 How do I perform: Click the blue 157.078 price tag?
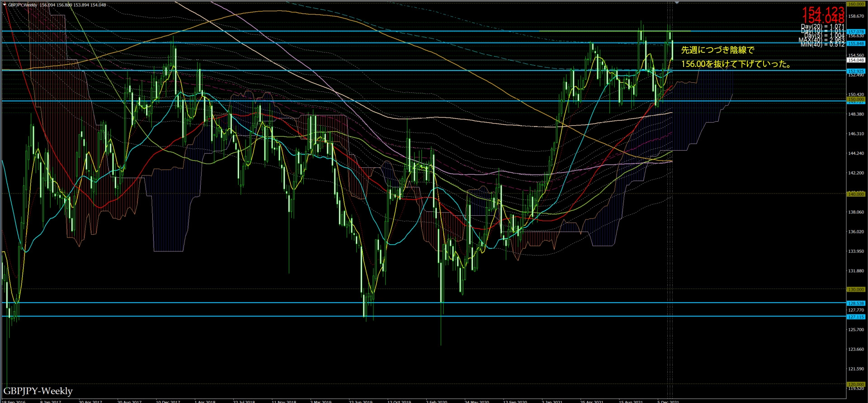pos(856,32)
